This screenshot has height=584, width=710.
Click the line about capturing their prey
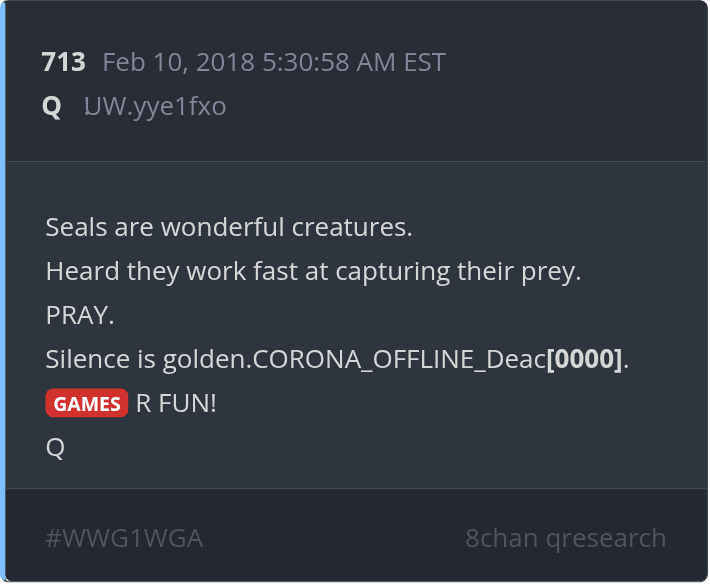pos(313,271)
